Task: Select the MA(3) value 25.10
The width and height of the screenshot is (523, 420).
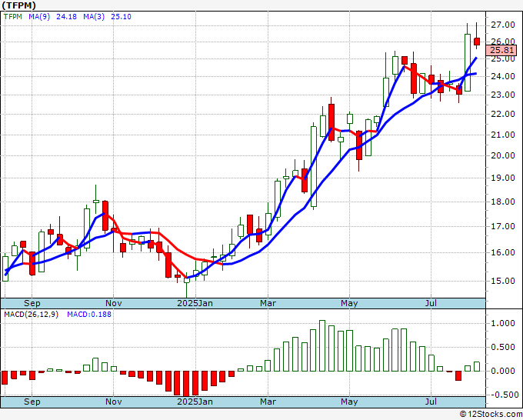Action: pos(121,16)
